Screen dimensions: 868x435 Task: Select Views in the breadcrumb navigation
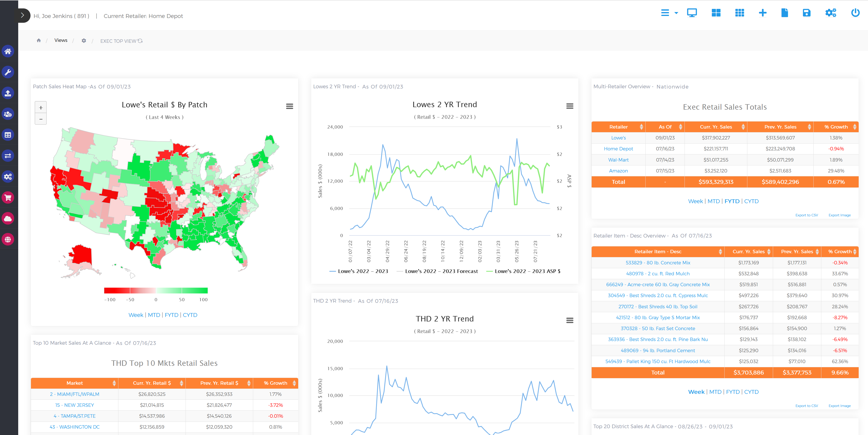61,40
